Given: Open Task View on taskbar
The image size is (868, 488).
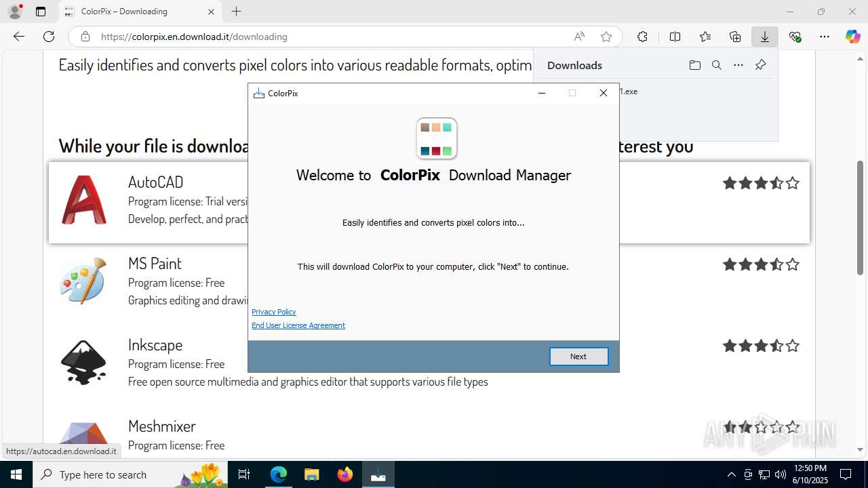Looking at the screenshot, I should [245, 474].
